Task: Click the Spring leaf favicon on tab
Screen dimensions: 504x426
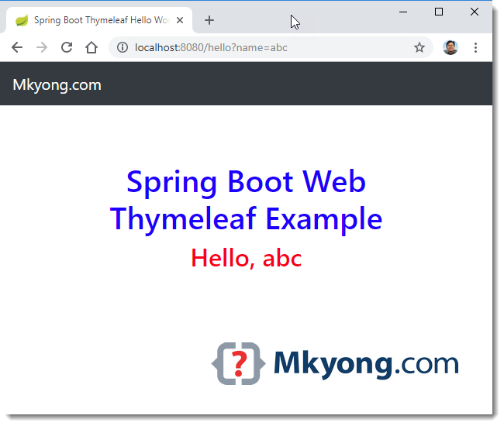Action: [22, 20]
